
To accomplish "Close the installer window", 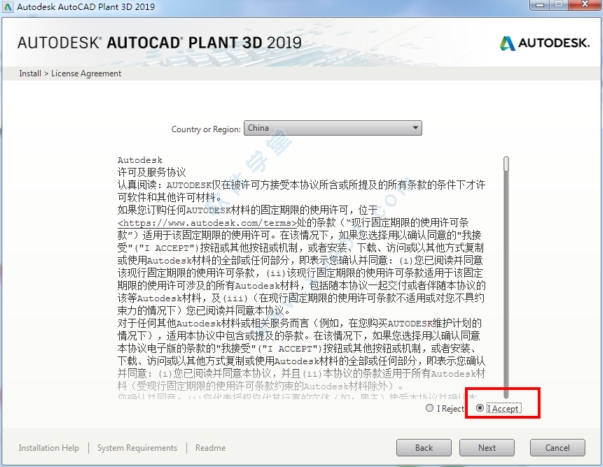I will click(x=585, y=5).
